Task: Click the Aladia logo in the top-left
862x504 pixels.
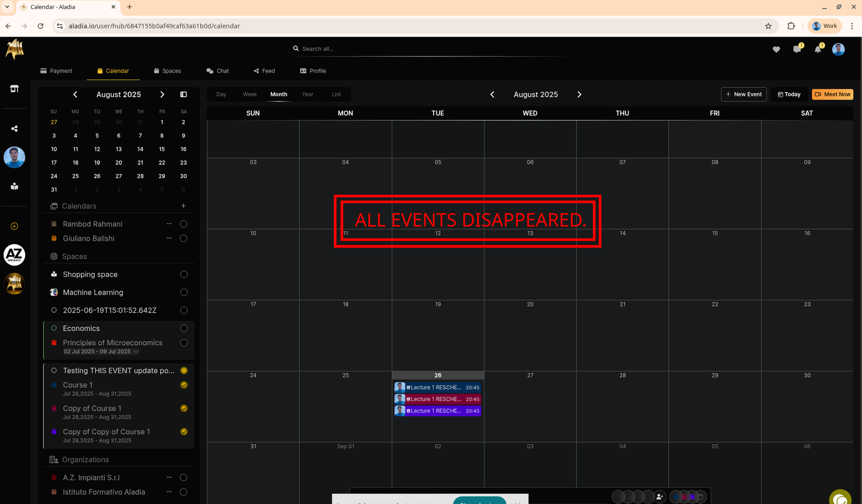Action: [x=15, y=50]
